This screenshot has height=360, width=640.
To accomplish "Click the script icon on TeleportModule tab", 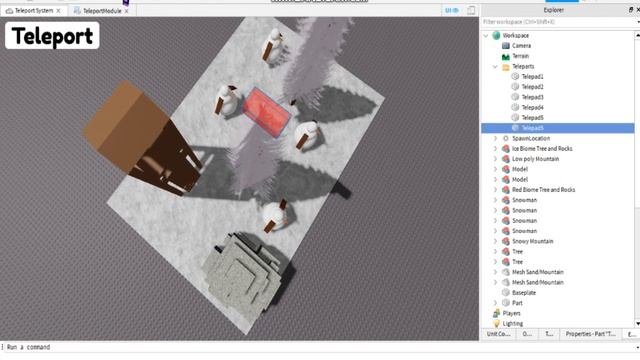I will coord(77,11).
